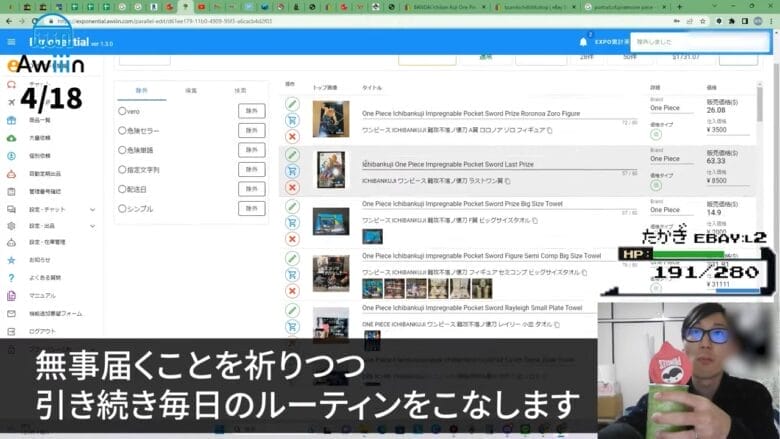780x439 pixels.
Task: Toggle the green price type circle on Last Prize row
Action: [656, 185]
